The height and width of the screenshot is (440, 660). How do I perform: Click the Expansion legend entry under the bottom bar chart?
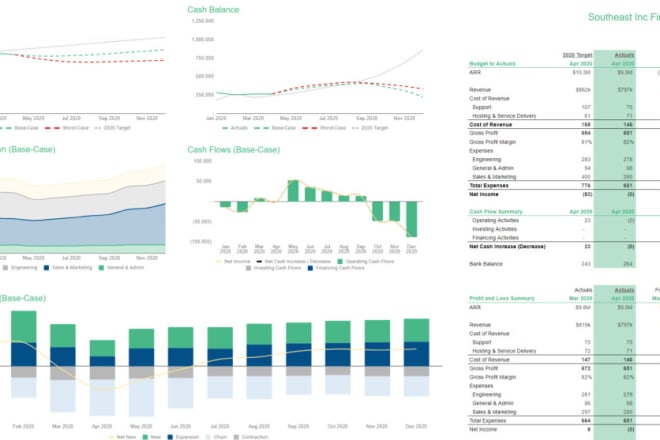point(183,437)
